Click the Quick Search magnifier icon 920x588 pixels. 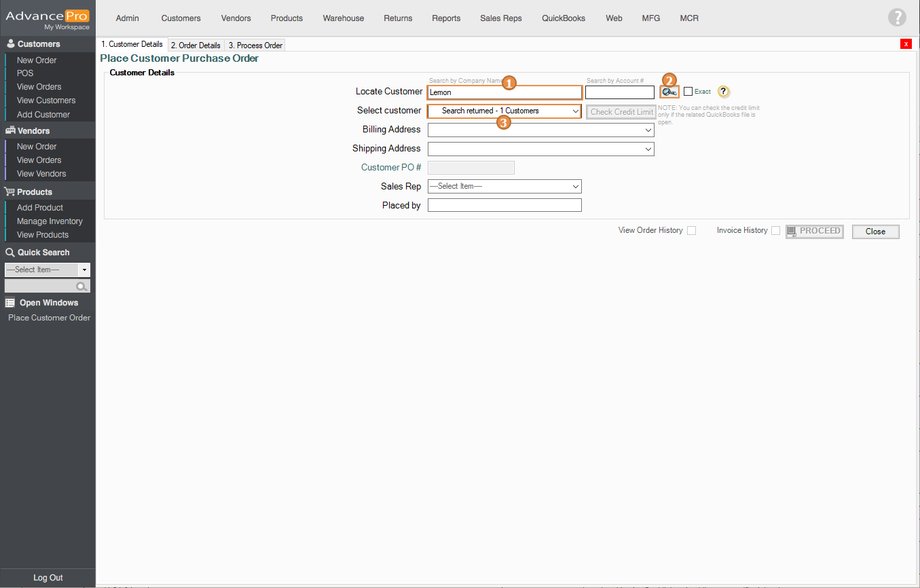[82, 287]
